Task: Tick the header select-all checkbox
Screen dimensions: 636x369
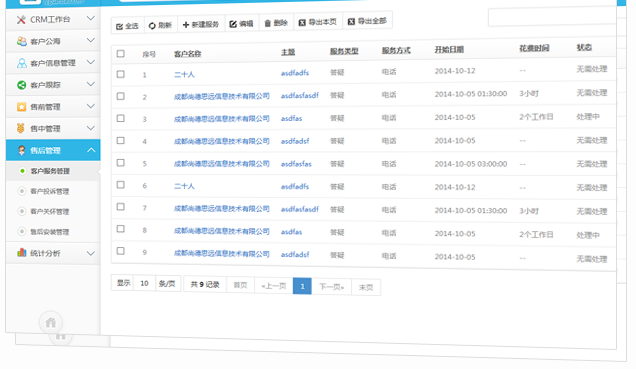Action: click(120, 54)
